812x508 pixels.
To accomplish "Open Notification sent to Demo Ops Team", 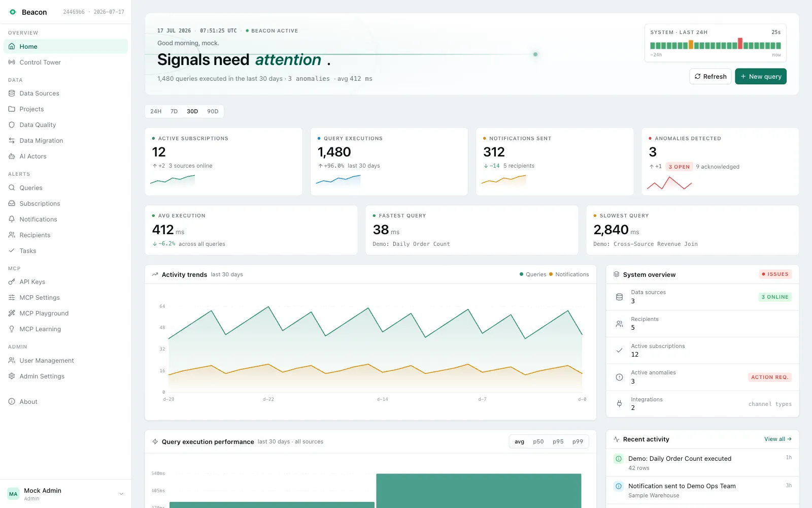I will [703, 490].
